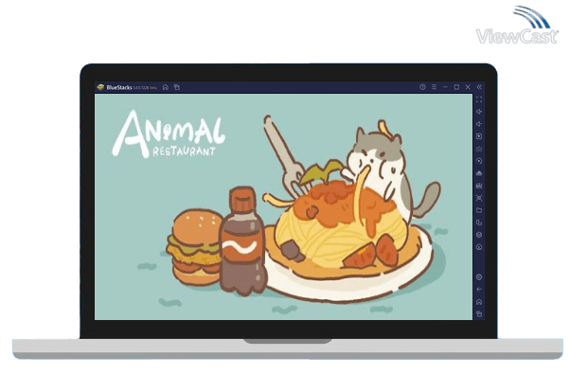Screen dimensions: 570x392
Task: Close the BlueStacks window
Action: pyautogui.click(x=468, y=87)
